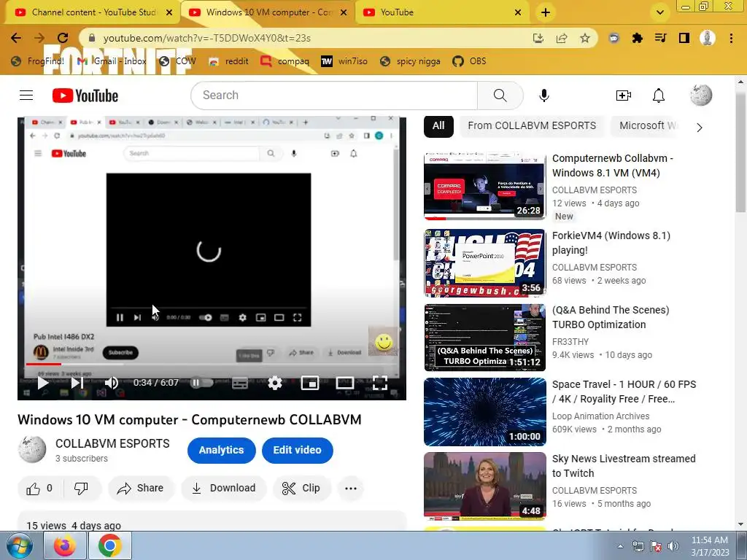Show hidden system tray icons
This screenshot has height=560, width=747.
[x=620, y=546]
